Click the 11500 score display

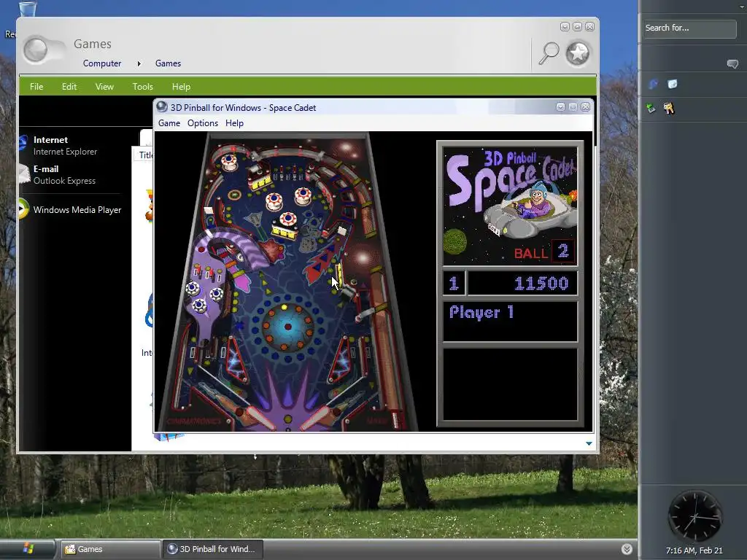tap(522, 284)
